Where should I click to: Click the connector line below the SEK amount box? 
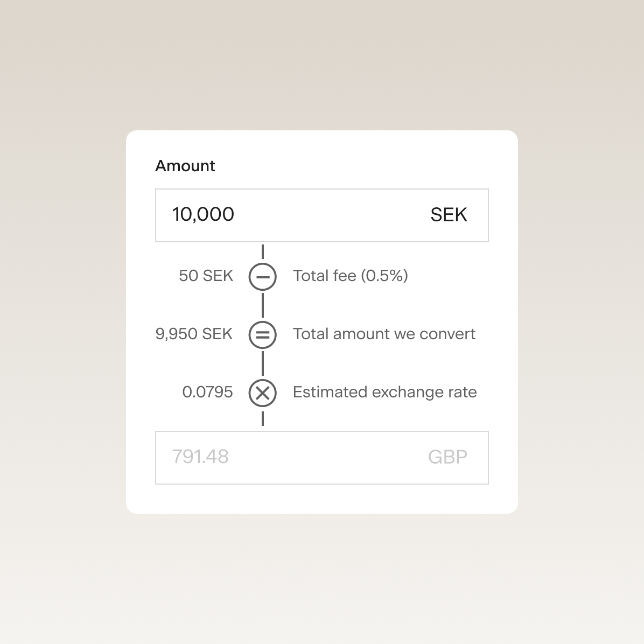point(263,252)
